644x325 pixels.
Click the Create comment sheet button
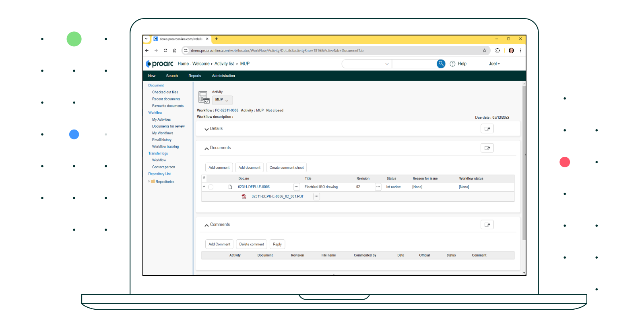point(287,168)
